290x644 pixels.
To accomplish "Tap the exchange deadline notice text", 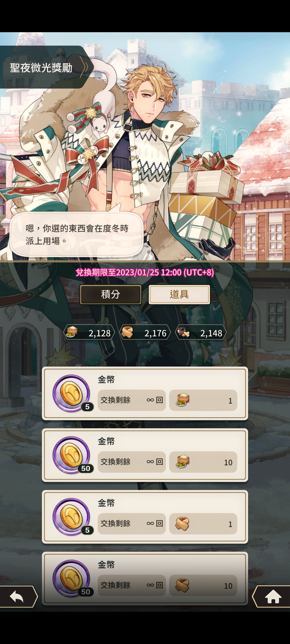I will point(145,272).
